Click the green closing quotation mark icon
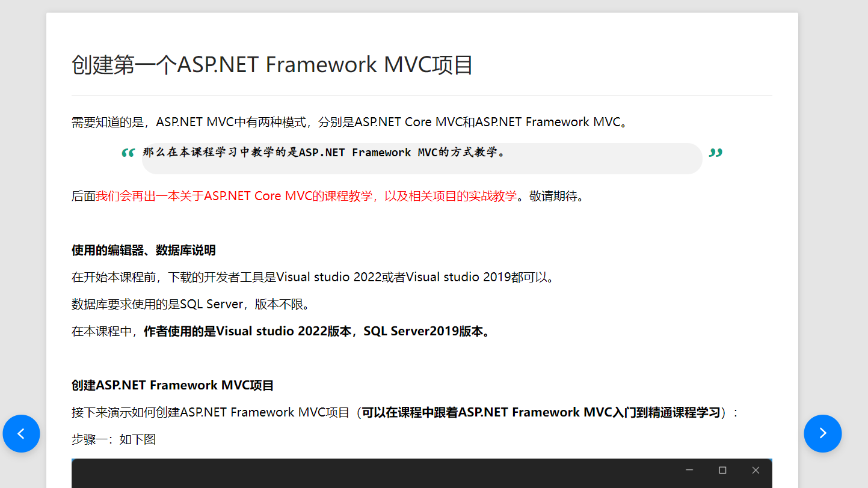The width and height of the screenshot is (868, 488). [715, 153]
